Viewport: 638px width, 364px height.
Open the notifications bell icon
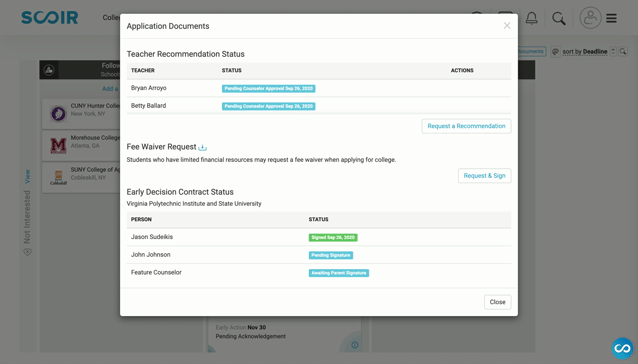click(x=531, y=18)
